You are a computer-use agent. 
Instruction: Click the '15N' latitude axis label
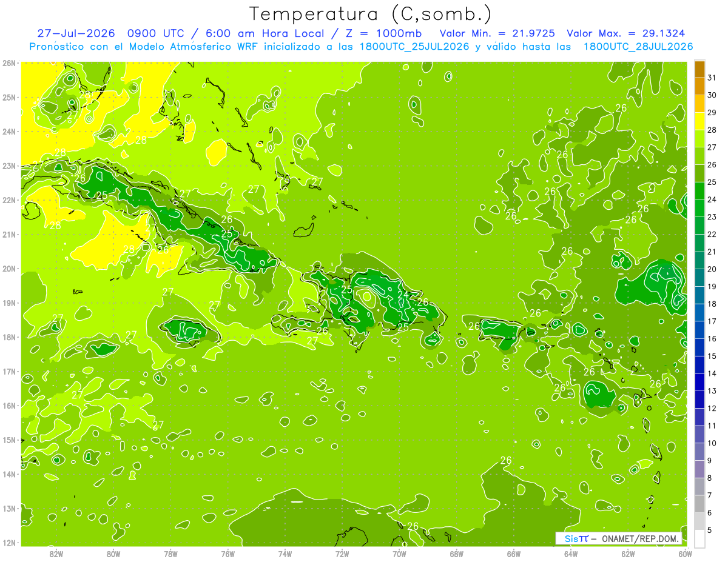9,440
